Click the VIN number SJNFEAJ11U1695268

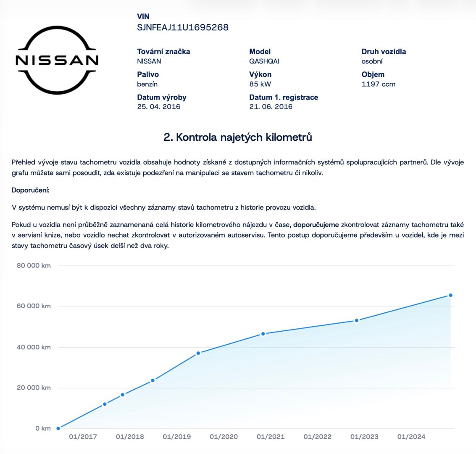click(183, 28)
